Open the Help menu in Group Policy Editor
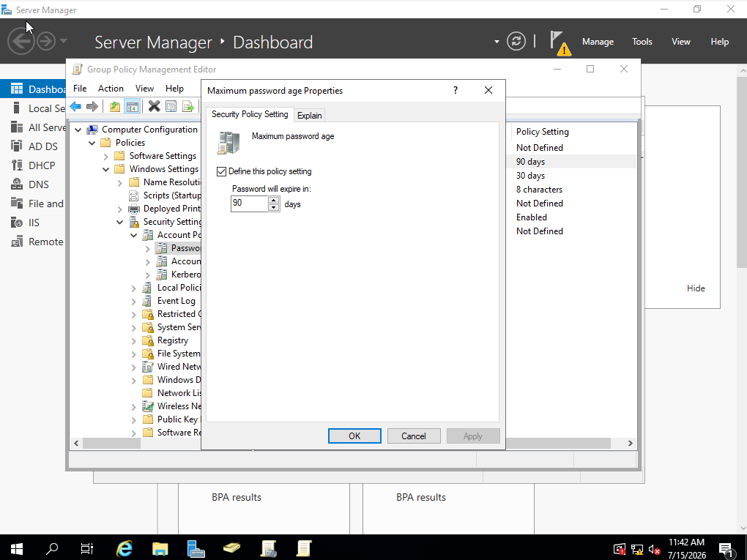The image size is (747, 560). pyautogui.click(x=174, y=89)
